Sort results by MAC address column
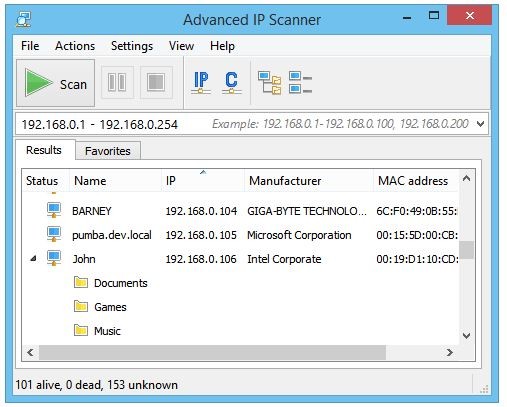The image size is (507, 407). tap(415, 181)
